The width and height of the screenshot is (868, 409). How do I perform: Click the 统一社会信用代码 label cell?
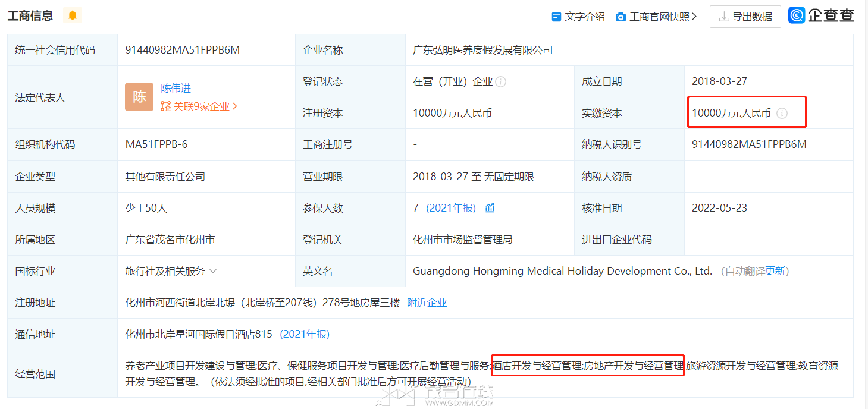62,50
